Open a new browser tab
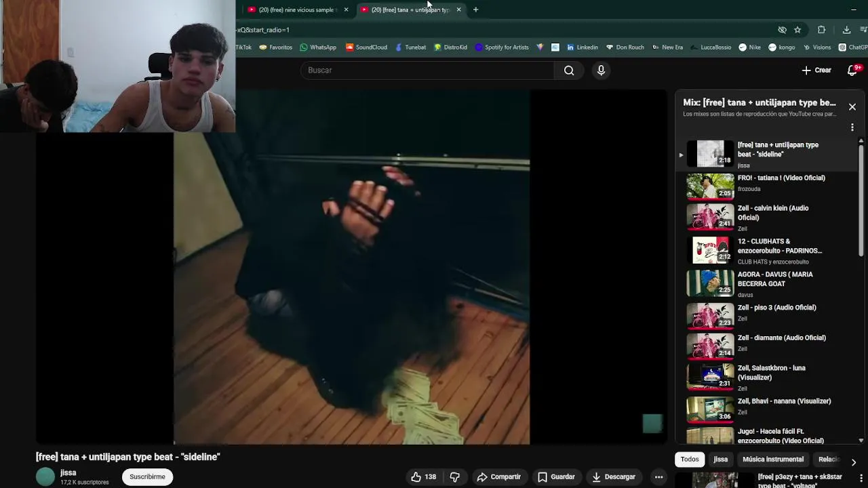 click(x=475, y=9)
